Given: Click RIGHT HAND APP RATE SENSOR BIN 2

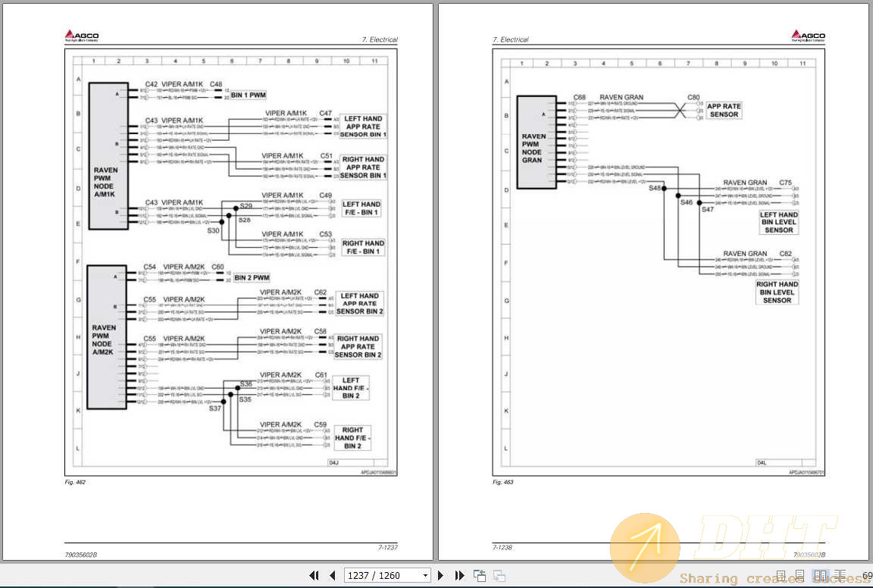Looking at the screenshot, I should point(358,346).
